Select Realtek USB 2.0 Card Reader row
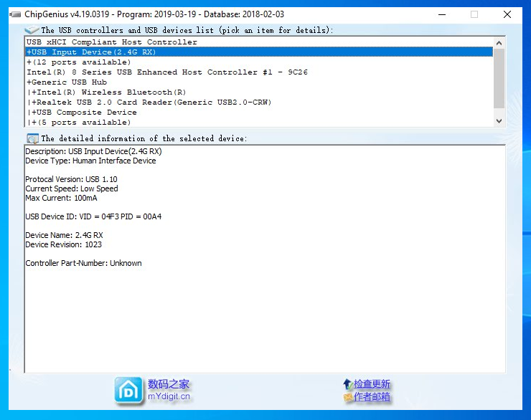This screenshot has width=531, height=420. coord(259,102)
